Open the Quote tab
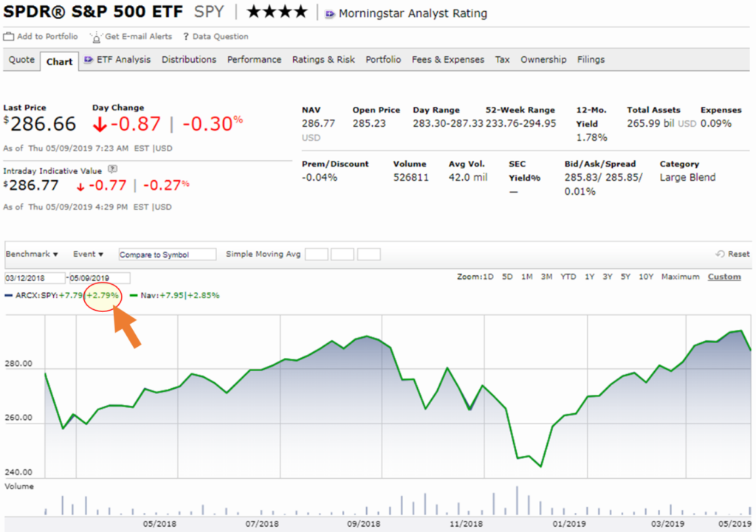This screenshot has width=756, height=532. (21, 60)
